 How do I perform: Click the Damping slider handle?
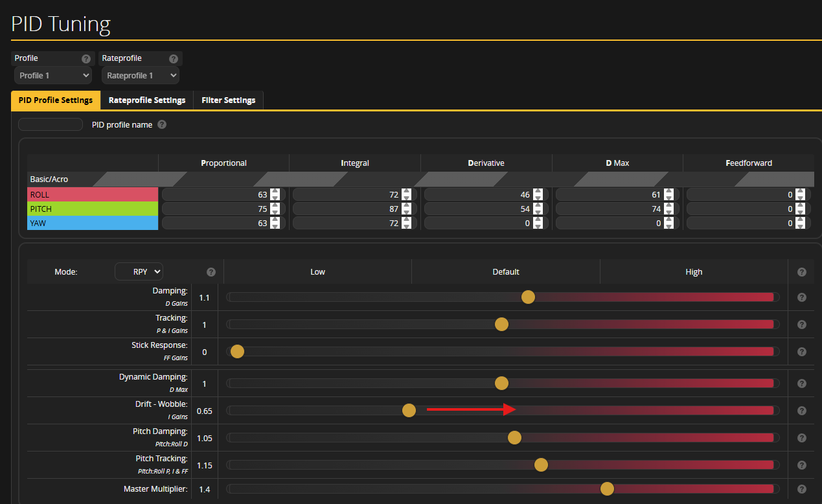pos(528,297)
